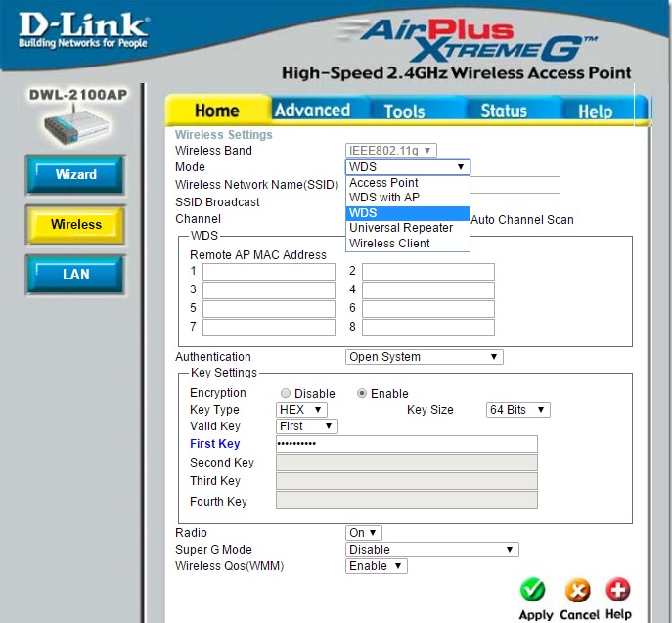The width and height of the screenshot is (672, 623).
Task: Open the Key Type HEX dropdown
Action: point(301,410)
